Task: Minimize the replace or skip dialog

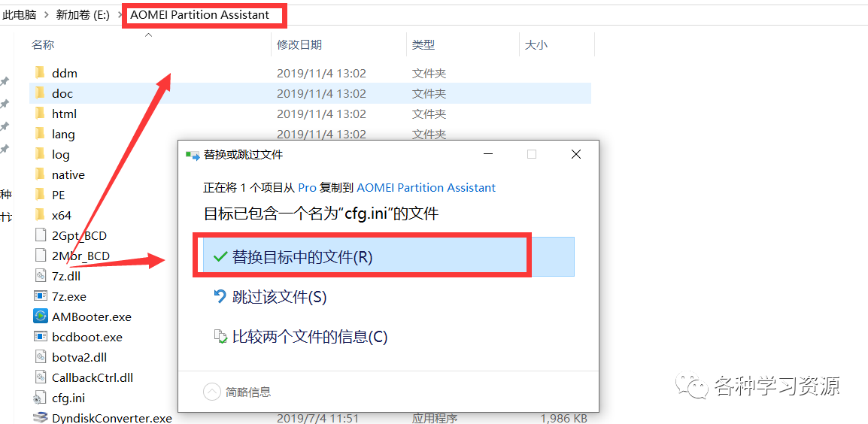Action: [487, 154]
